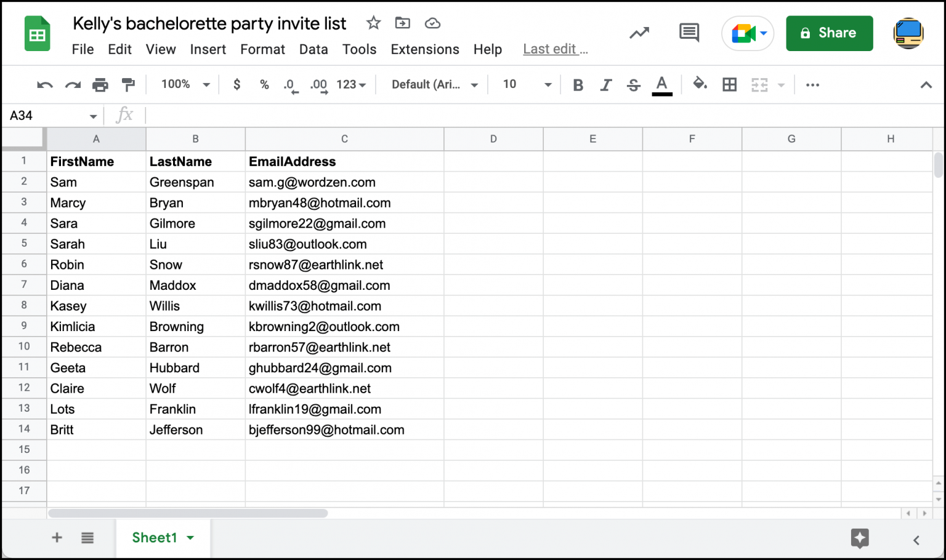Apply percent format
Viewport: 946px width, 560px height.
264,84
